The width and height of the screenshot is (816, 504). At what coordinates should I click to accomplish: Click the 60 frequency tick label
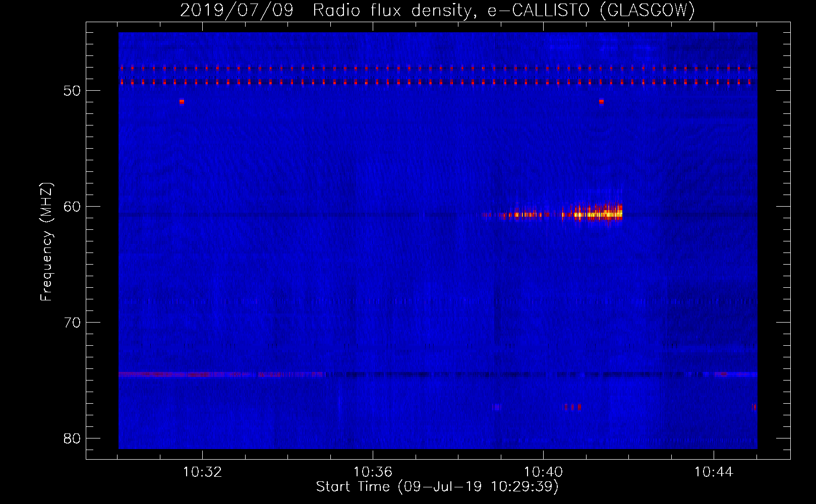click(x=72, y=207)
